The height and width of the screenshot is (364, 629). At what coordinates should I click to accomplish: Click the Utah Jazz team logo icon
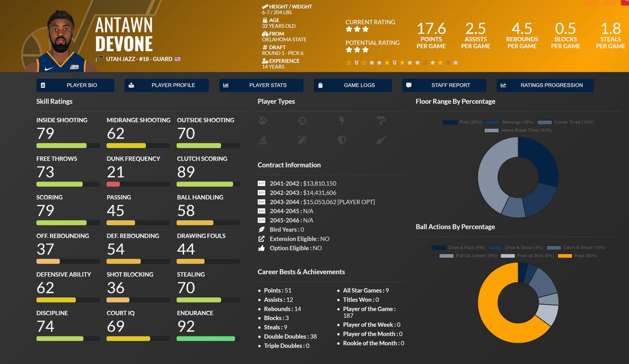[x=99, y=59]
